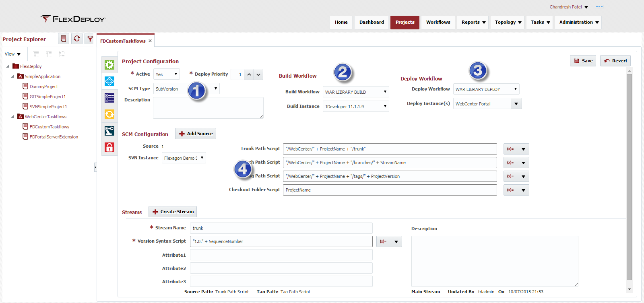Switch to the Workflows page
The image size is (644, 303).
[x=438, y=22]
